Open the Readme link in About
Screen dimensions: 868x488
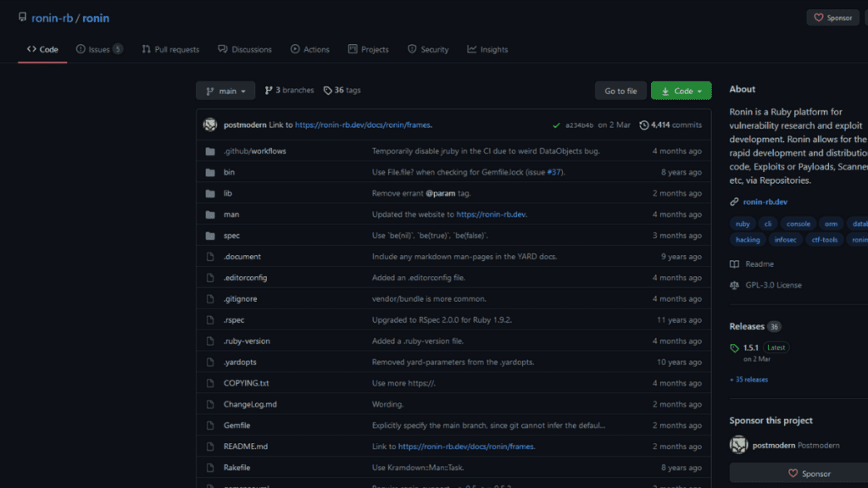coord(759,264)
